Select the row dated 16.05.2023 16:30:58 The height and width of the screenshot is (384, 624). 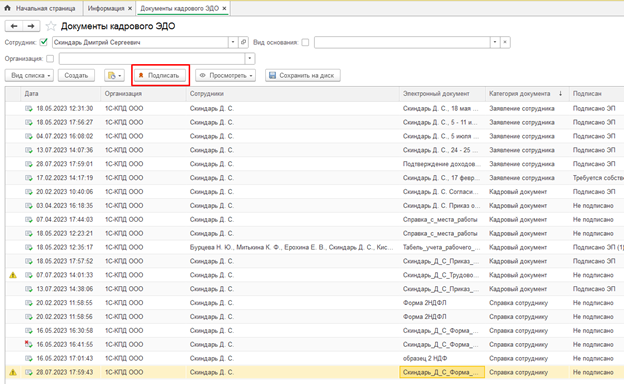click(x=314, y=331)
